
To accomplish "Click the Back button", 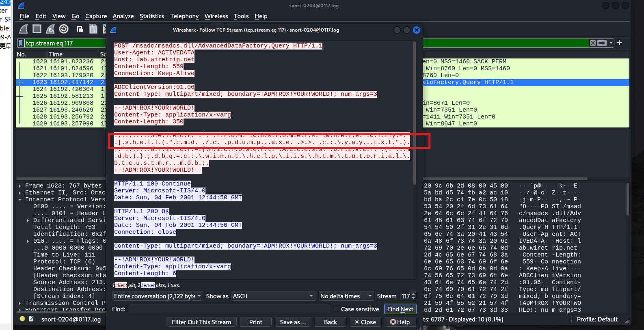I will pyautogui.click(x=330, y=322).
